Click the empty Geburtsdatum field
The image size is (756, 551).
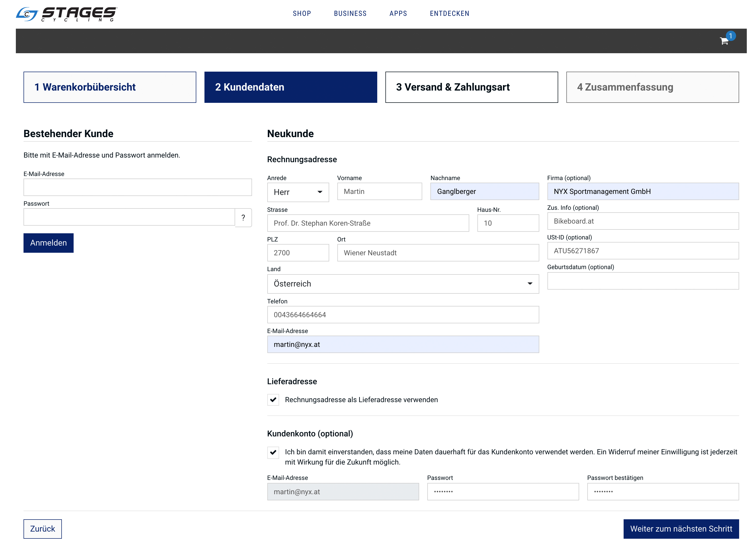[x=643, y=281]
